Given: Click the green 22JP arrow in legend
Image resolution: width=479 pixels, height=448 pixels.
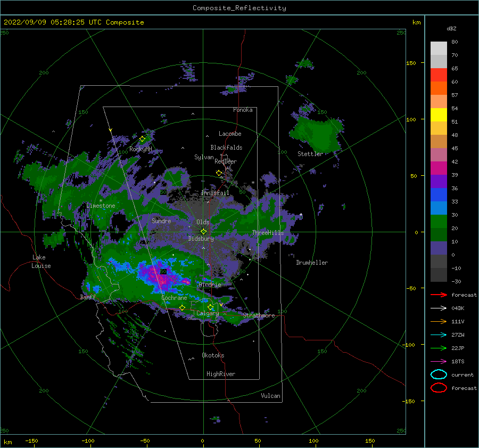Looking at the screenshot, I should pyautogui.click(x=439, y=348).
